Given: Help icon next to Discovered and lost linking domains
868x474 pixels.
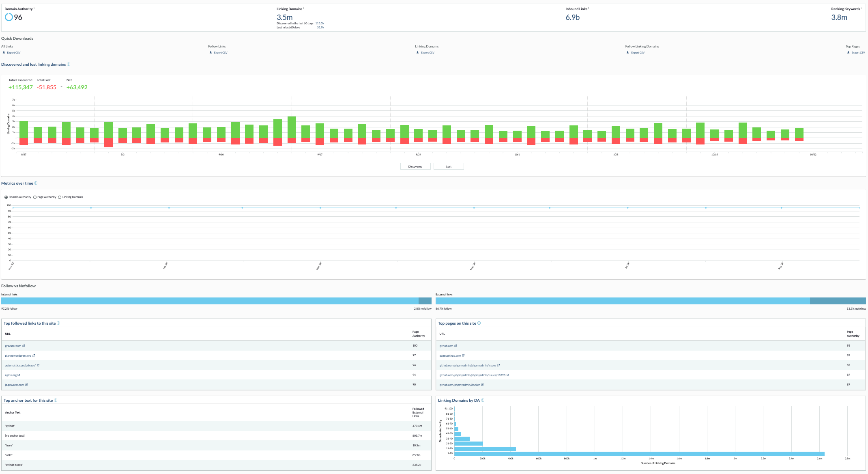Looking at the screenshot, I should point(69,64).
